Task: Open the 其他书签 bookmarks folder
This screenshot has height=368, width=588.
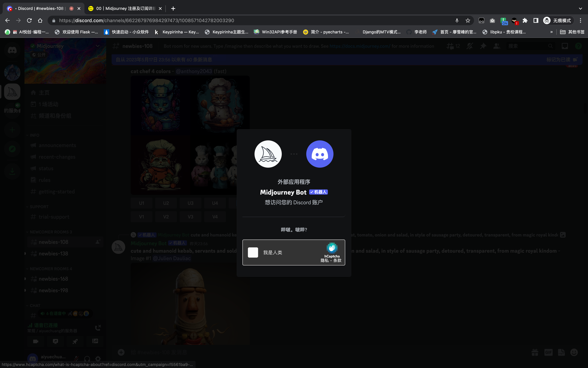Action: click(x=572, y=32)
